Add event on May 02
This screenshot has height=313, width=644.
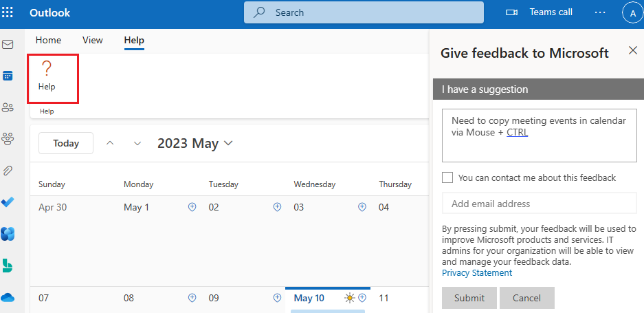(x=277, y=207)
